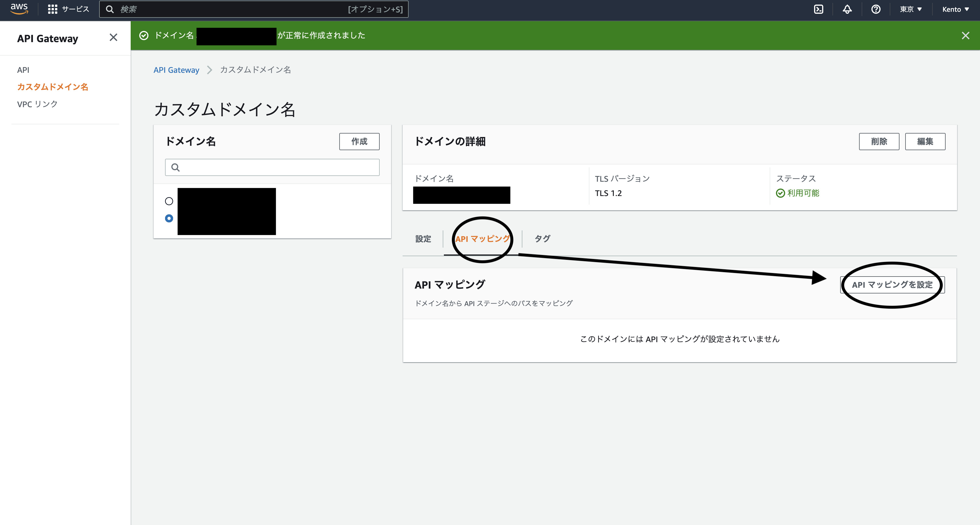Click the magnifier in the domain search box
This screenshot has height=525, width=980.
pyautogui.click(x=176, y=167)
